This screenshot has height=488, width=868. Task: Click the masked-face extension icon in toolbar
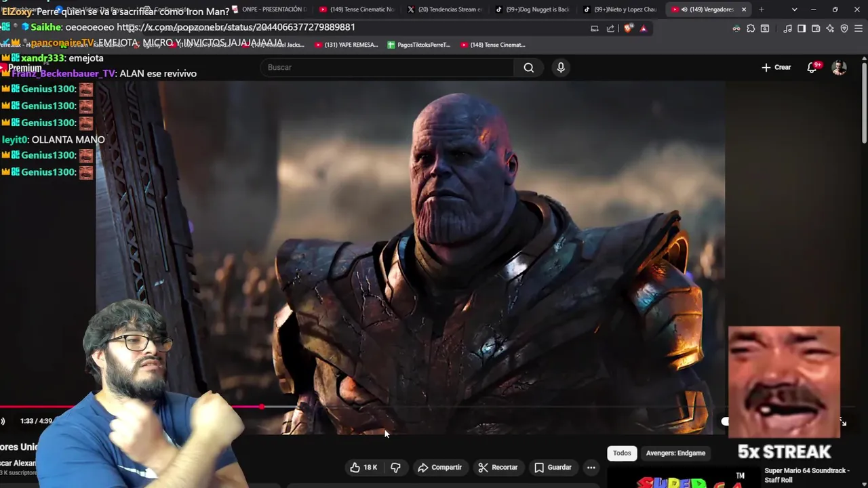(736, 28)
